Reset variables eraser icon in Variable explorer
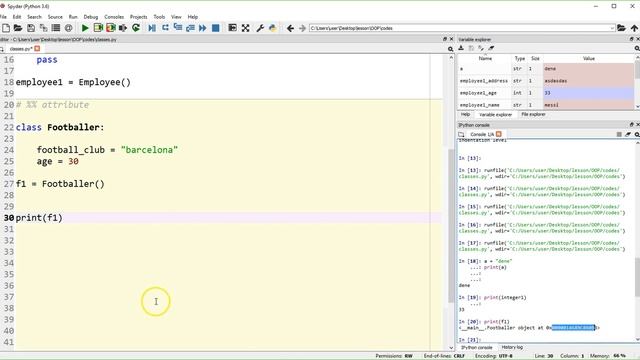 click(491, 48)
